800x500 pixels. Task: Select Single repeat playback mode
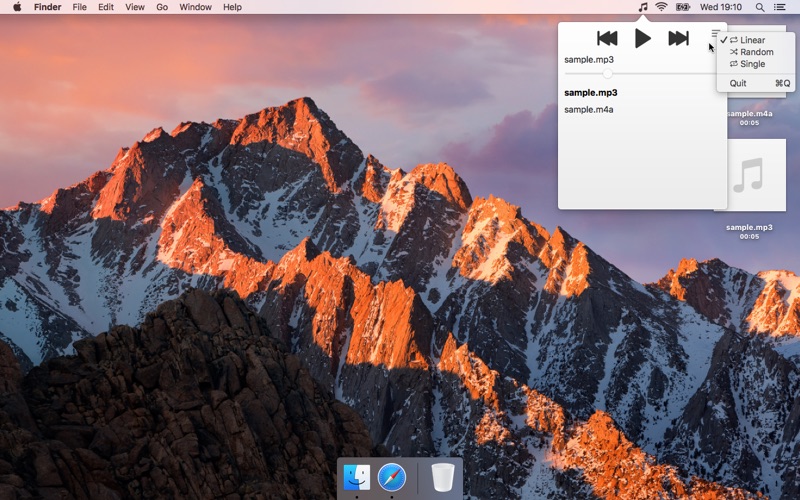(756, 64)
